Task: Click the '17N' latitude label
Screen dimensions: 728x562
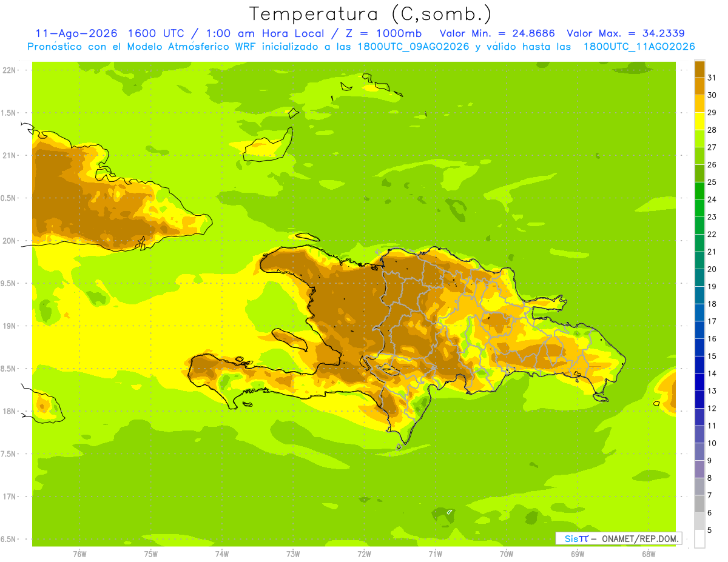Action: [x=10, y=497]
